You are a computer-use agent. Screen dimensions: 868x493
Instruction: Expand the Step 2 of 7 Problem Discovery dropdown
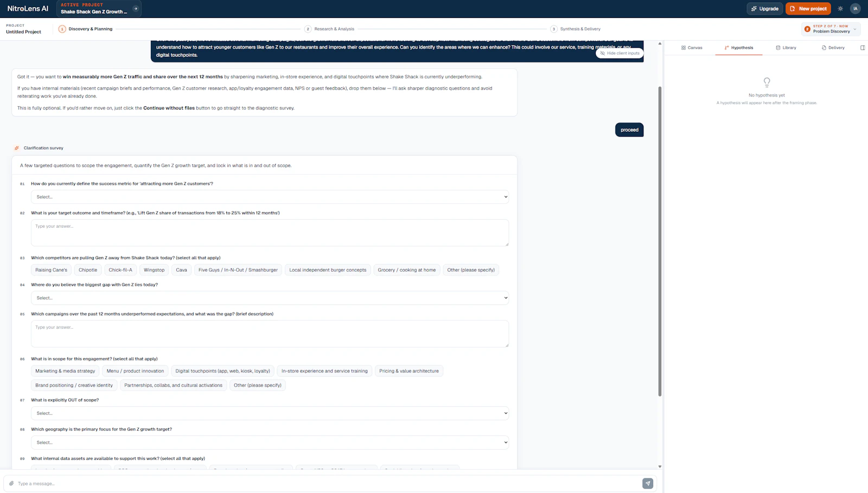pyautogui.click(x=831, y=29)
